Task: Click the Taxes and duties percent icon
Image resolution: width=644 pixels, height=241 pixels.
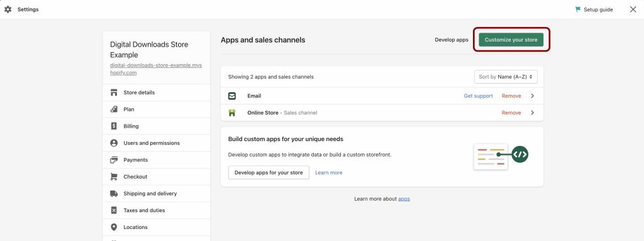Action: [x=114, y=211]
